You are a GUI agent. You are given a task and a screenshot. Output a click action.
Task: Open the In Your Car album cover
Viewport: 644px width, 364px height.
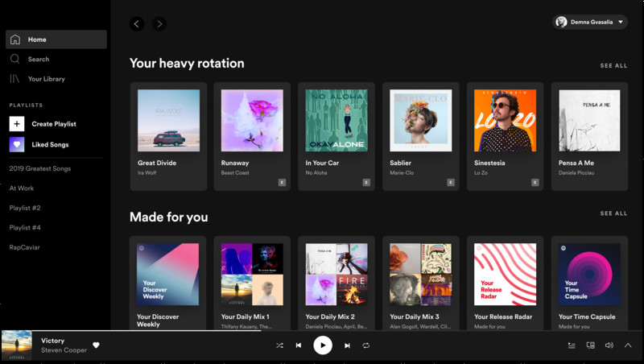[336, 120]
